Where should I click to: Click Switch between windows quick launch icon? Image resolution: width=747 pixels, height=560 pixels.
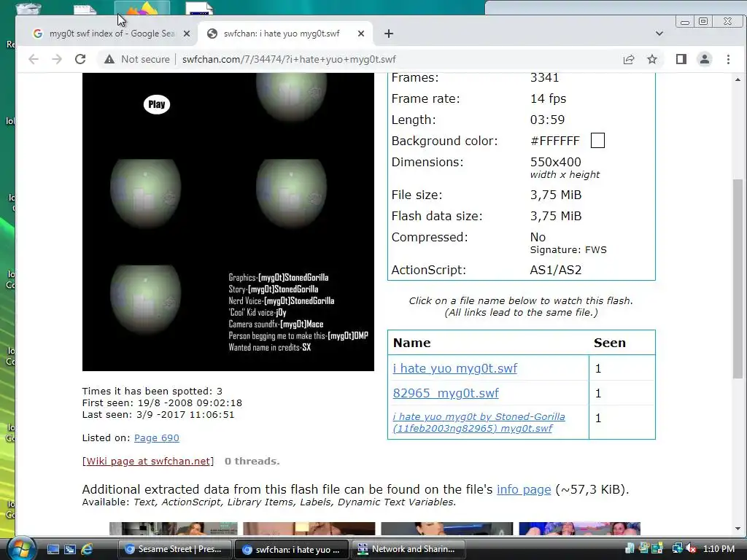pos(70,549)
